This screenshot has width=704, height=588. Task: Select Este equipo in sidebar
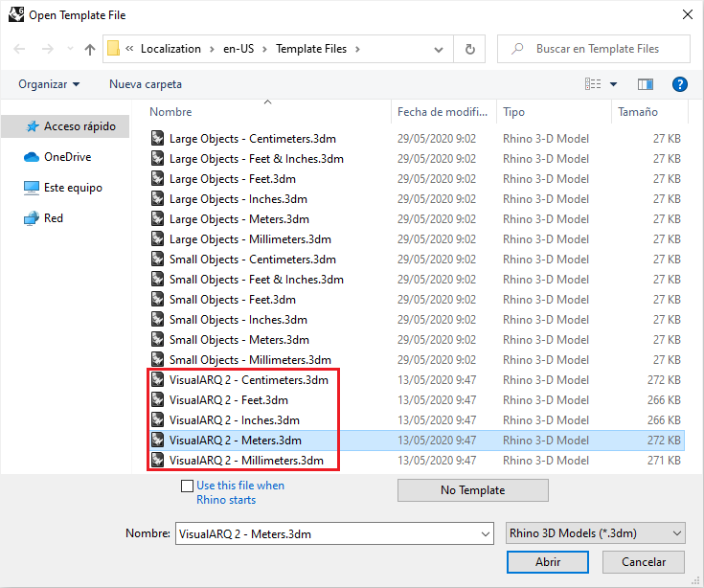[63, 188]
